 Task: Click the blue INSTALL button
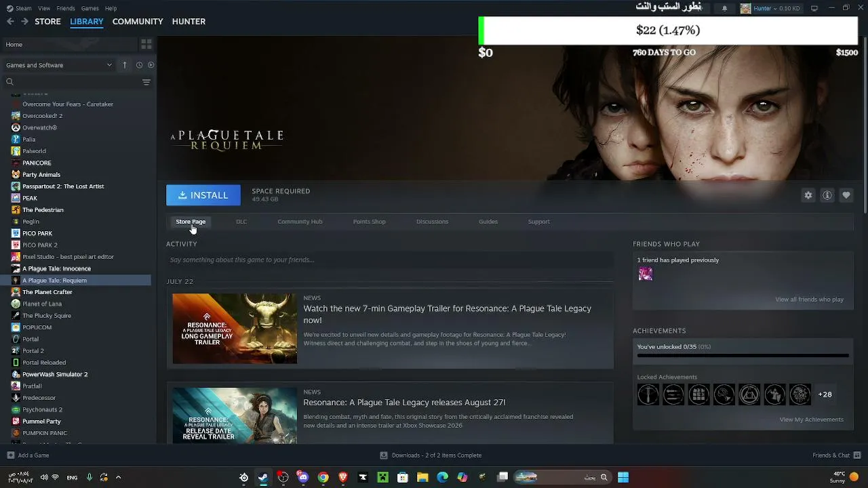point(203,195)
